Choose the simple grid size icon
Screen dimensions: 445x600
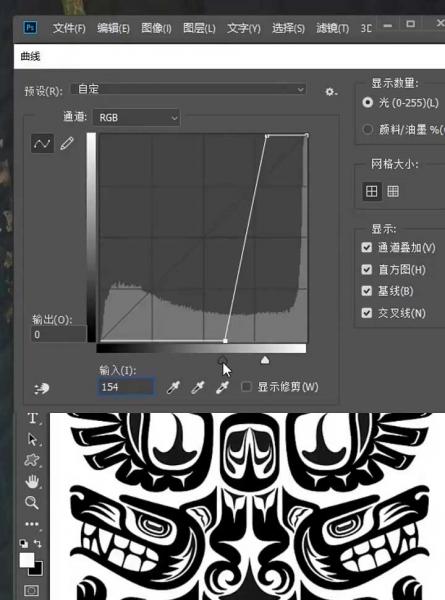click(x=372, y=191)
